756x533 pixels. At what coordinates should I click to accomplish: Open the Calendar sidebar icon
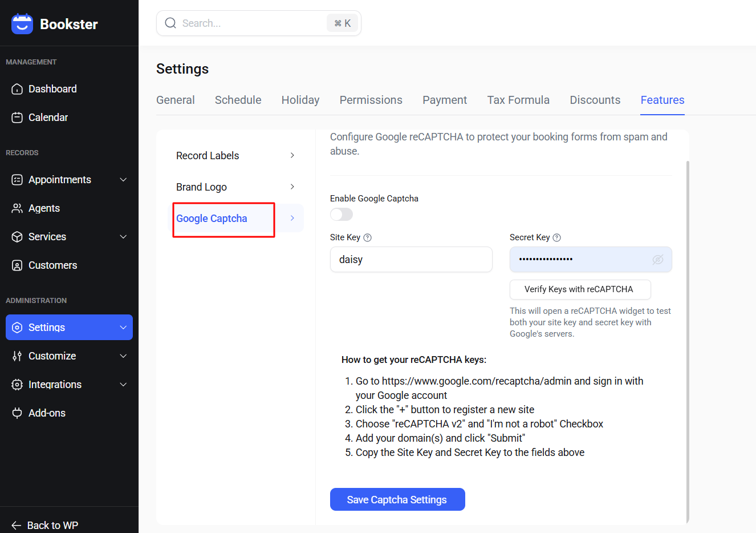pyautogui.click(x=17, y=118)
